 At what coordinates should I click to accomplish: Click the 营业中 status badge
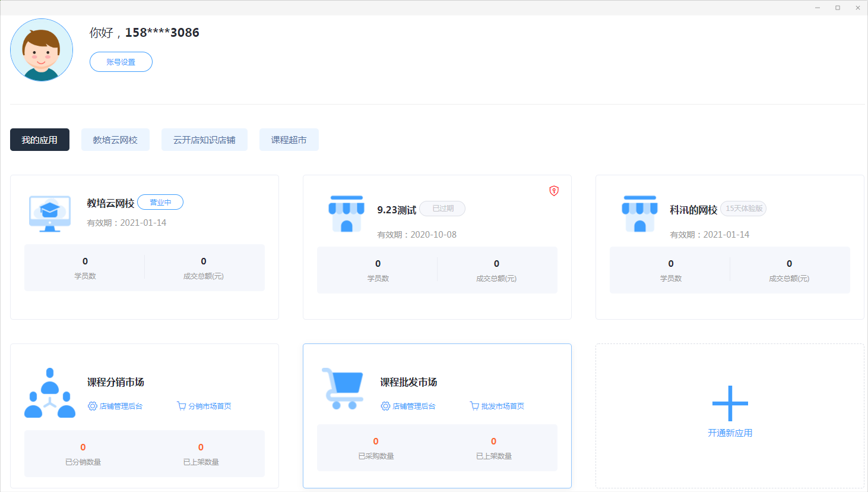160,202
